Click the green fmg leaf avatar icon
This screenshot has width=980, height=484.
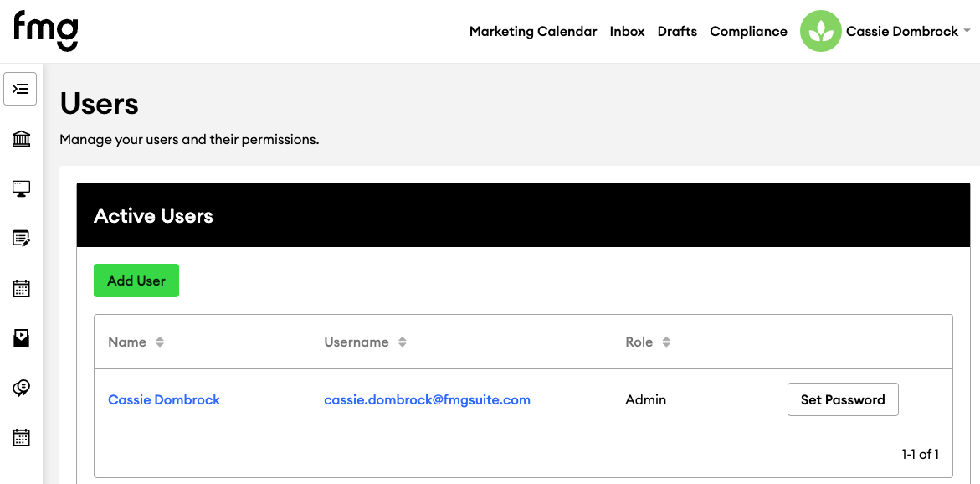[x=820, y=31]
